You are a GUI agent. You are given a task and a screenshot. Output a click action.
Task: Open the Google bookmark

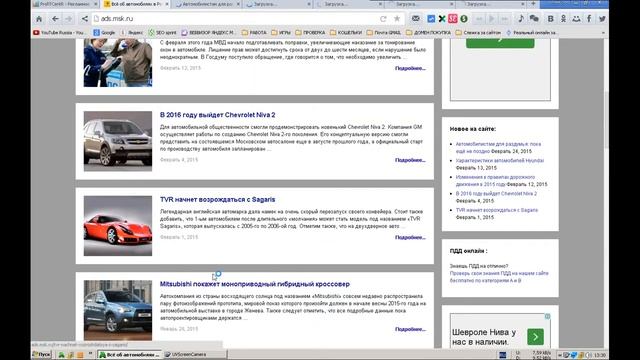104,32
